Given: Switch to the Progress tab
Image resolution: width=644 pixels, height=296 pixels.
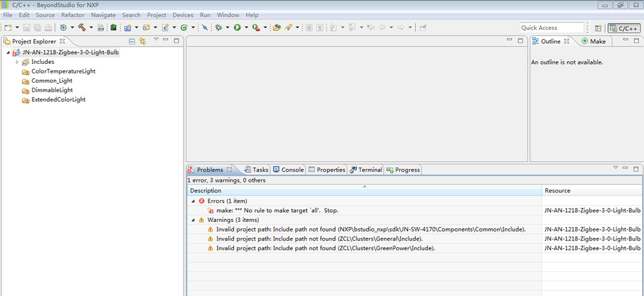Looking at the screenshot, I should 403,170.
